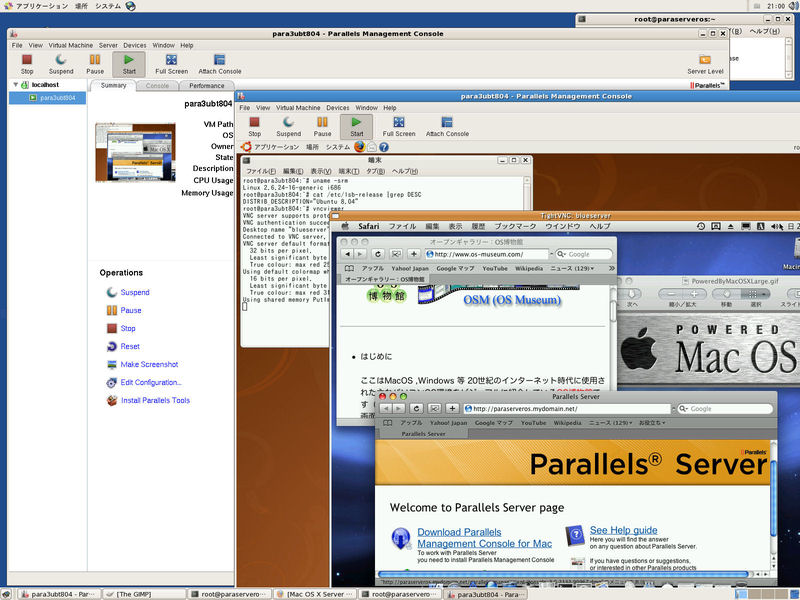
Task: Click Full Screen icon in back console toolbar
Action: click(171, 60)
